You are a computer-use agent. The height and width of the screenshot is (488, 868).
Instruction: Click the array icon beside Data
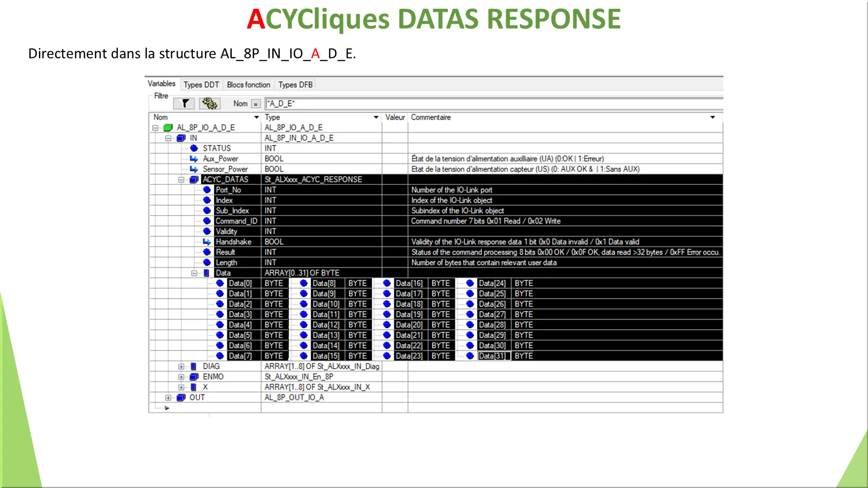coord(206,272)
